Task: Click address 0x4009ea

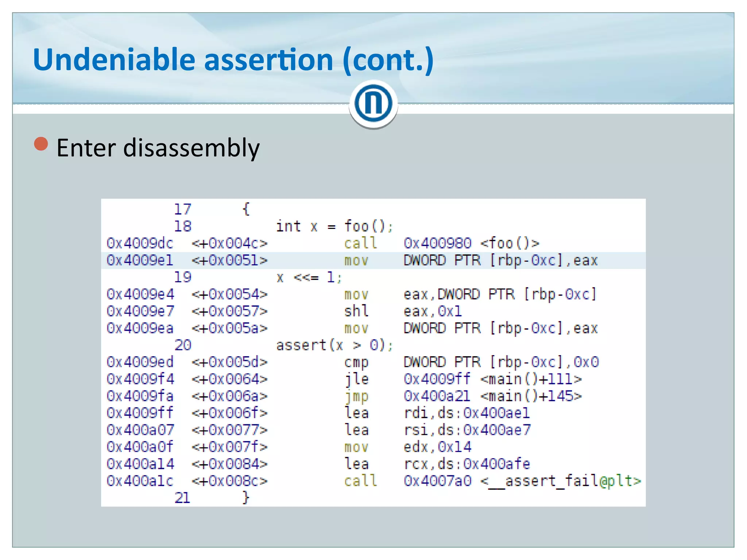Action: [140, 328]
